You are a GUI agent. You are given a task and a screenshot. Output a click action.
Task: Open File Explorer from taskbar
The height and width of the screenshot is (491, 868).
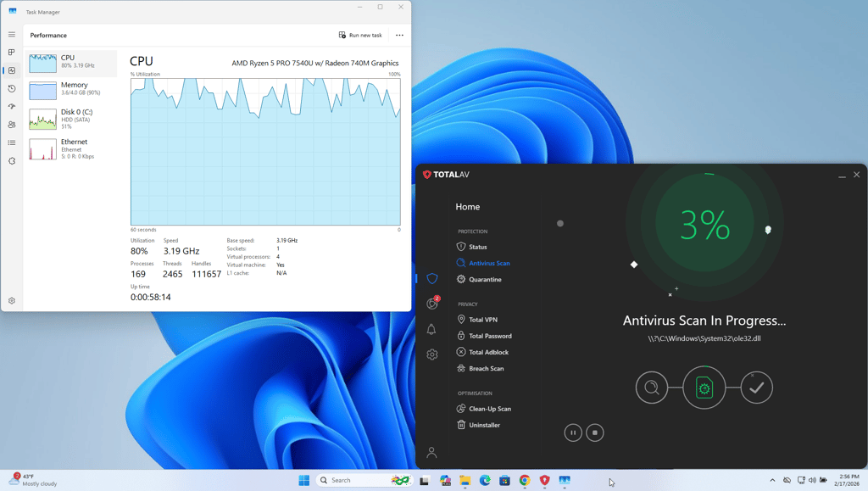[465, 481]
